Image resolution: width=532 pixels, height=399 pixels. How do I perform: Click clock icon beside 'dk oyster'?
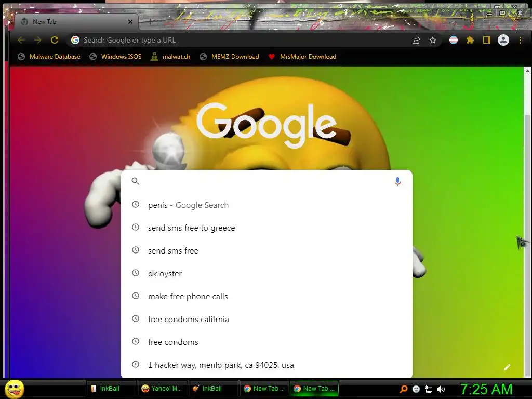136,273
